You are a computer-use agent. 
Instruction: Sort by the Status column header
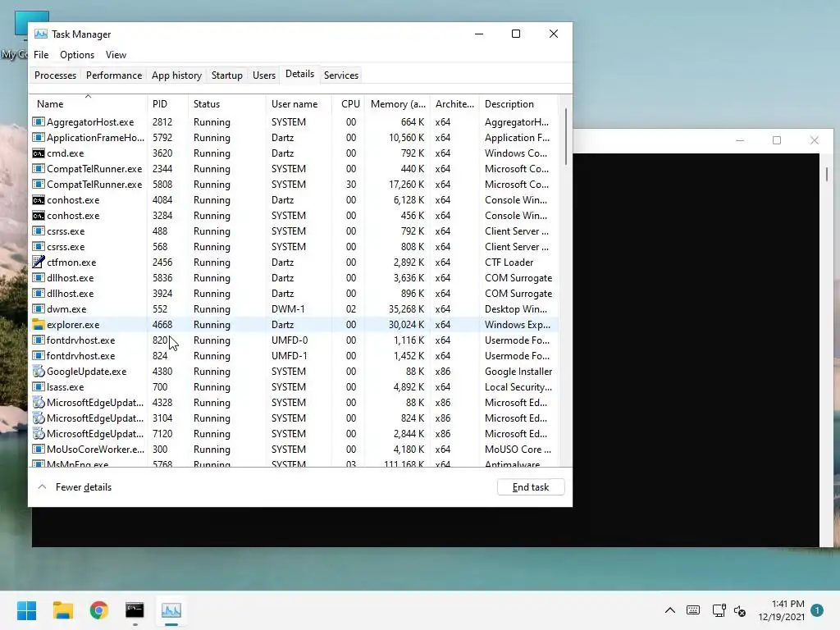(226, 104)
